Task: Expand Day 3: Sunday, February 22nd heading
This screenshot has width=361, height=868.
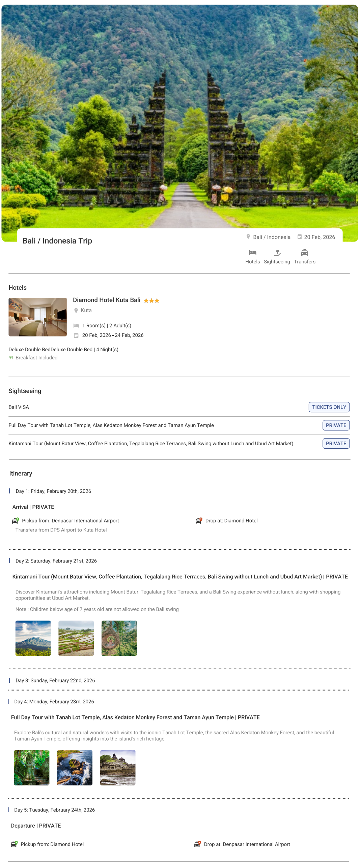Action: pos(55,680)
